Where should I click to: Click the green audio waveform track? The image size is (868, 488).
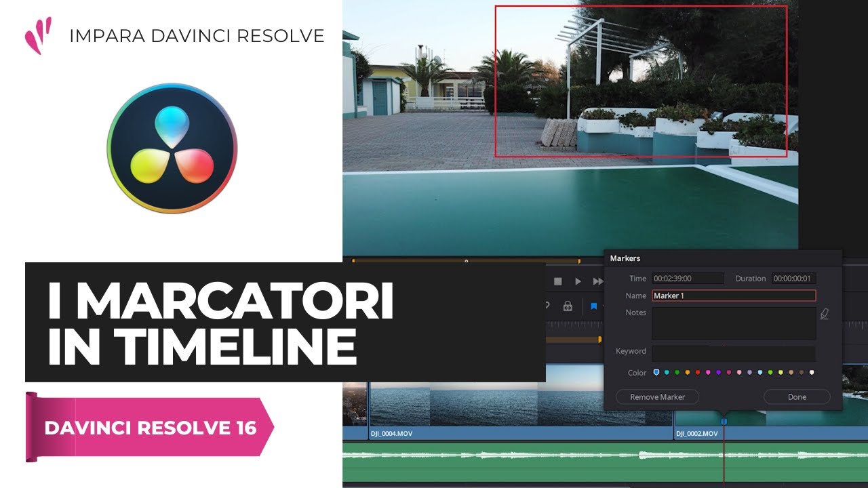(605, 461)
